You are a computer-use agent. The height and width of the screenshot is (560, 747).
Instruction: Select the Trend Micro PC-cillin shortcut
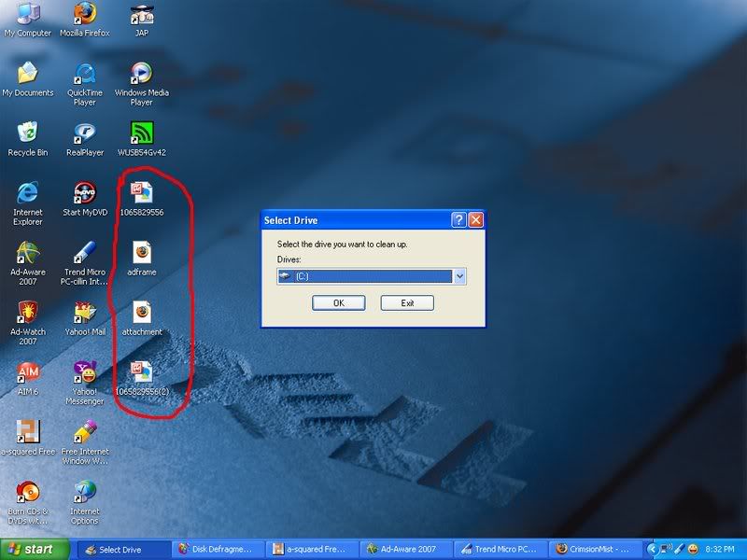85,263
